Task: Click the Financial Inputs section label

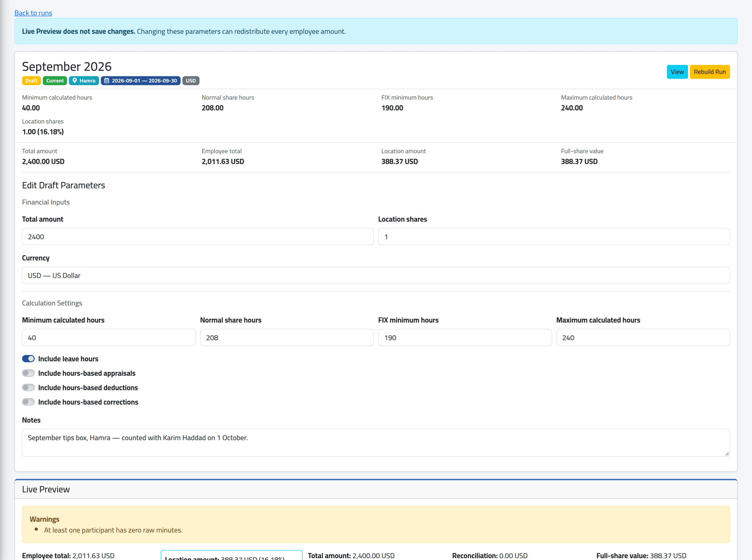Action: tap(46, 202)
